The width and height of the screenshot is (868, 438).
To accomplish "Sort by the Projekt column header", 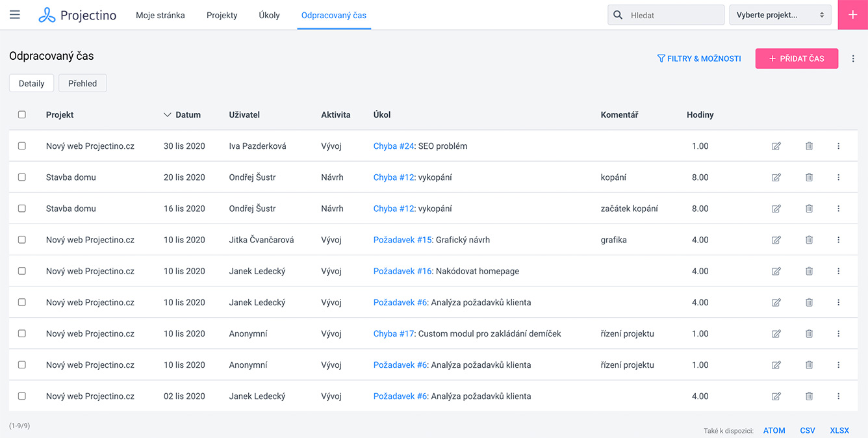I will (60, 115).
